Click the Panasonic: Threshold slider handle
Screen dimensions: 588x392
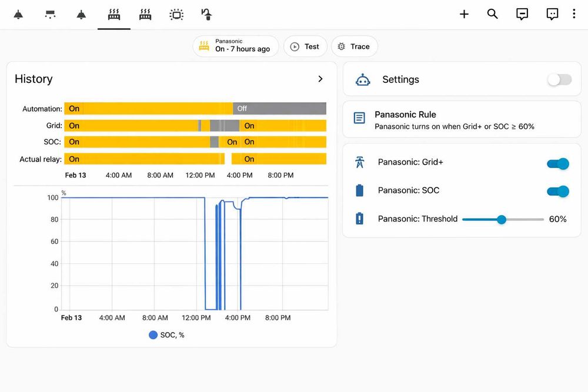click(502, 220)
